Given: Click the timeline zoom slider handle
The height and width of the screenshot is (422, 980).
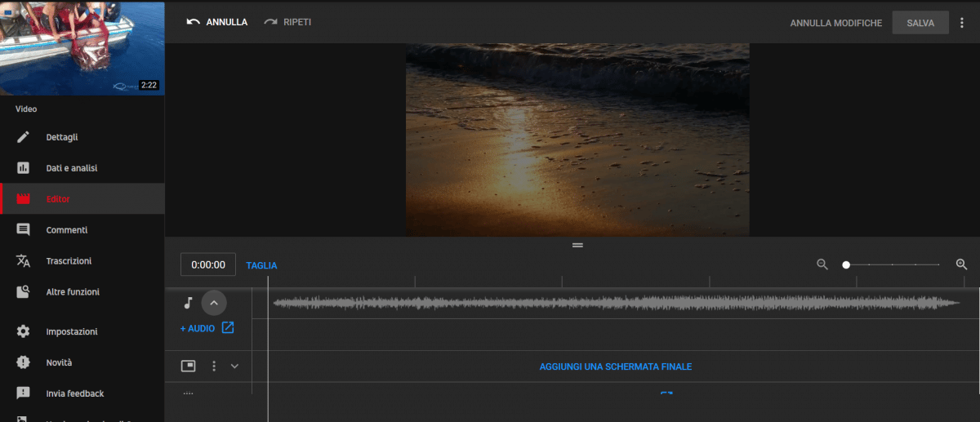Looking at the screenshot, I should click(846, 264).
